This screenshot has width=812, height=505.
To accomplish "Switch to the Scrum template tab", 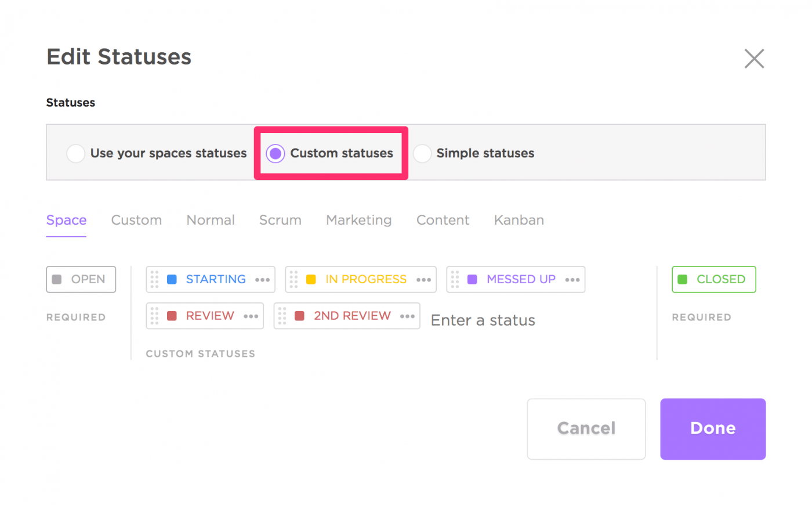I will pos(280,220).
